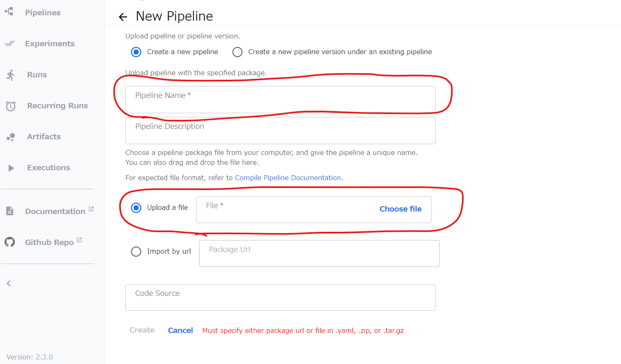Open Executions via its play-arrow icon
Viewport: 621px width, 364px height.
10,167
